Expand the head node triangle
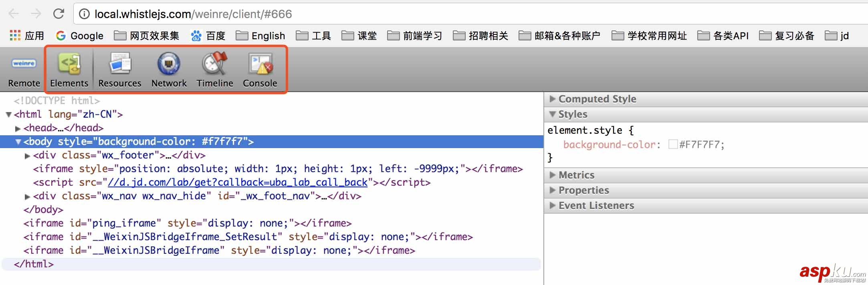 click(x=18, y=128)
